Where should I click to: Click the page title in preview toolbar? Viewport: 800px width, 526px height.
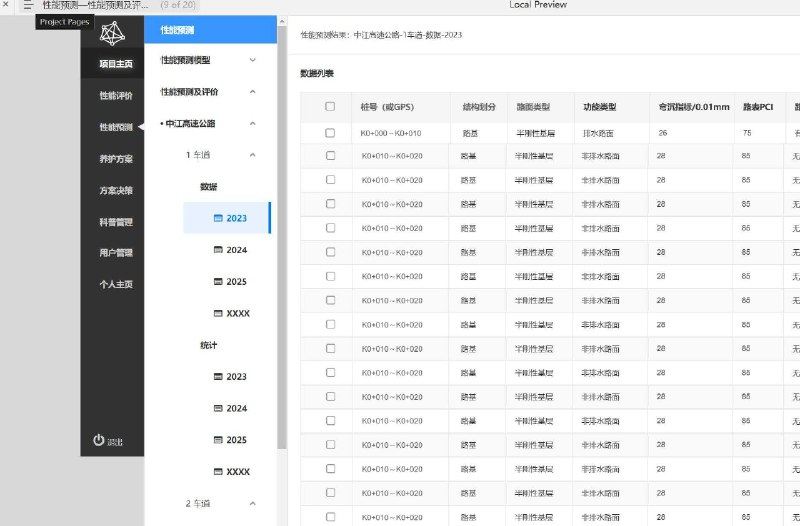click(95, 5)
